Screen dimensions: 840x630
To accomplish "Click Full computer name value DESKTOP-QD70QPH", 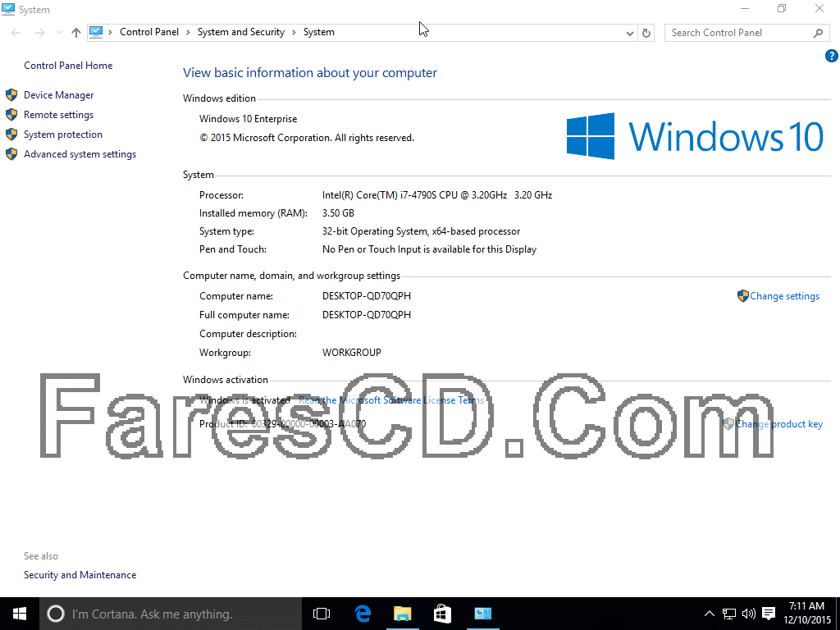I will click(367, 315).
